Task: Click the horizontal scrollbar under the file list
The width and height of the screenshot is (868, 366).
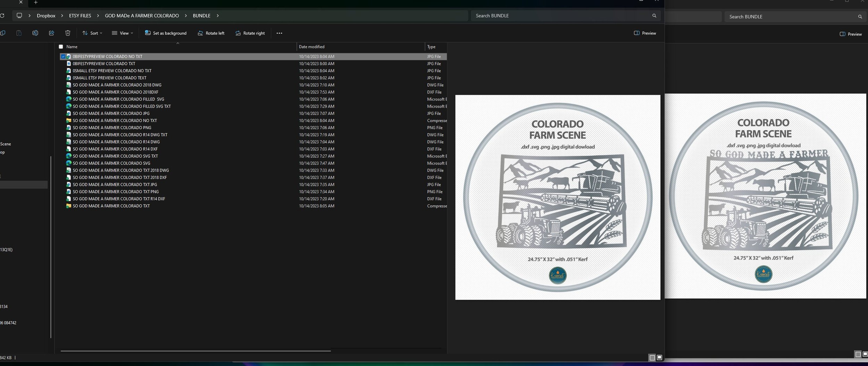Action: coord(195,351)
